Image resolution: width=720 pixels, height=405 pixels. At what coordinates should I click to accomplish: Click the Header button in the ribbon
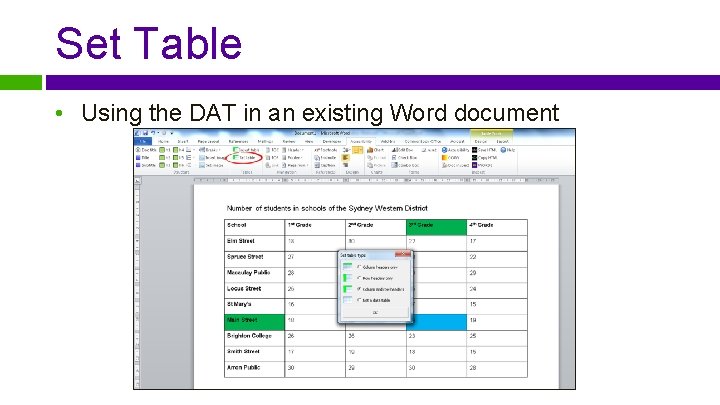pyautogui.click(x=293, y=150)
